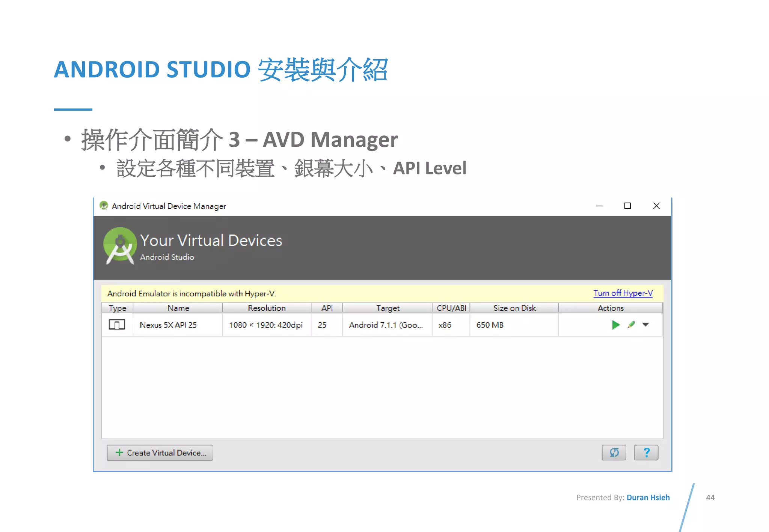This screenshot has width=769, height=532.
Task: Sort by the API column header
Action: [x=327, y=308]
